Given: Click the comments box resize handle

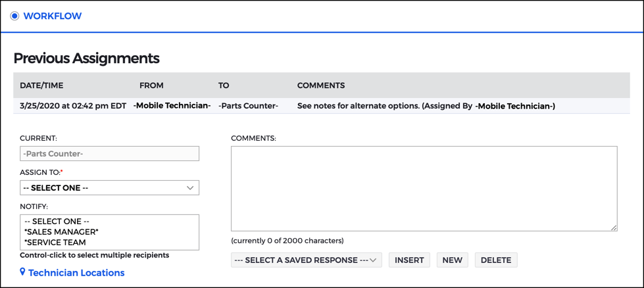Looking at the screenshot, I should point(614,228).
